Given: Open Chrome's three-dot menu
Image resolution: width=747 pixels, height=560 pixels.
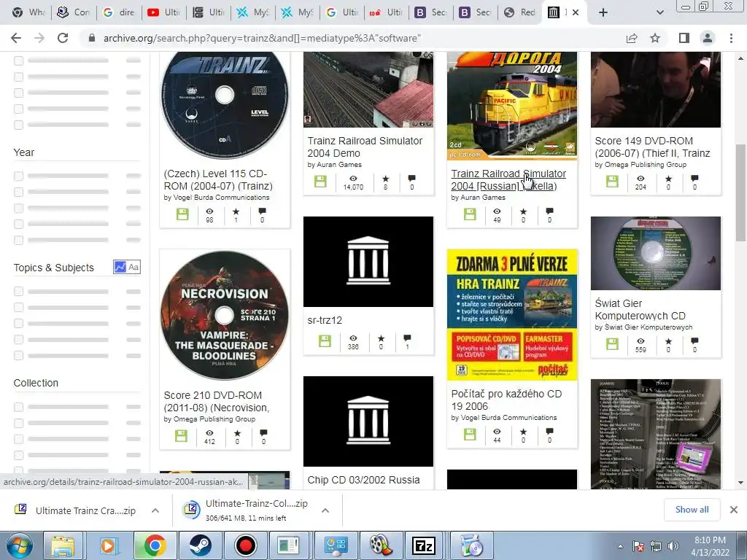Looking at the screenshot, I should (731, 38).
